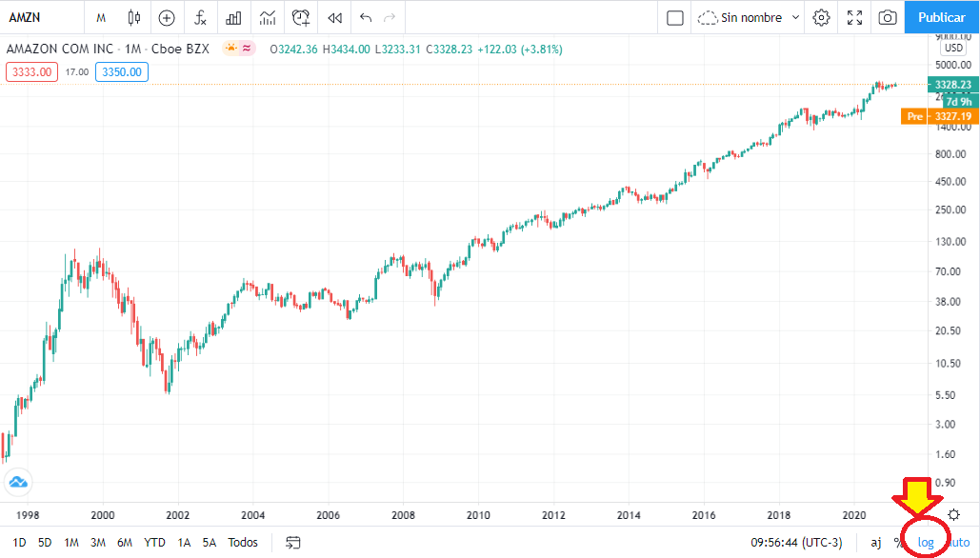
Task: Save the 'Sin nombre' chart layout
Action: pyautogui.click(x=740, y=18)
